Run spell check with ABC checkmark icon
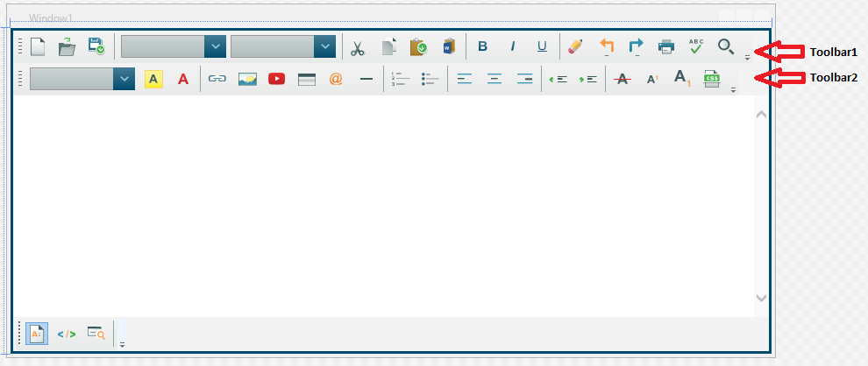Viewport: 868px width, 366px height. click(x=696, y=46)
